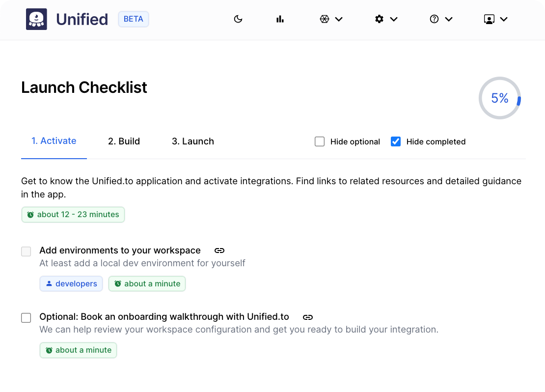
Task: Expand the settings dropdown chevron
Action: [394, 19]
